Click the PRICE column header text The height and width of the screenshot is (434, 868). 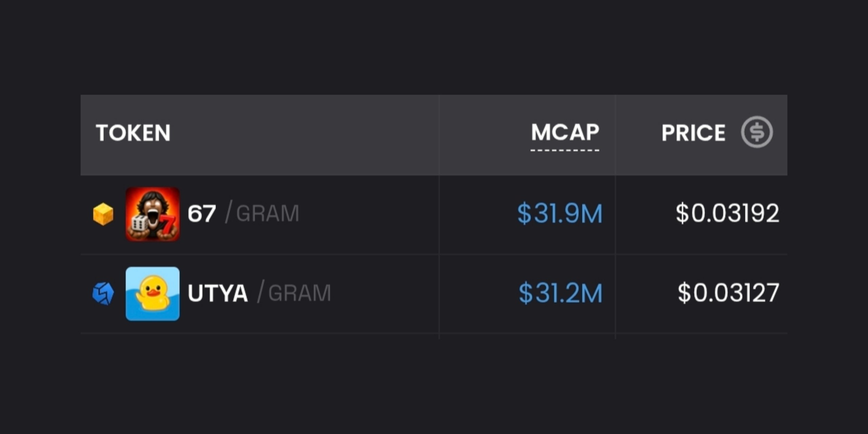(693, 133)
